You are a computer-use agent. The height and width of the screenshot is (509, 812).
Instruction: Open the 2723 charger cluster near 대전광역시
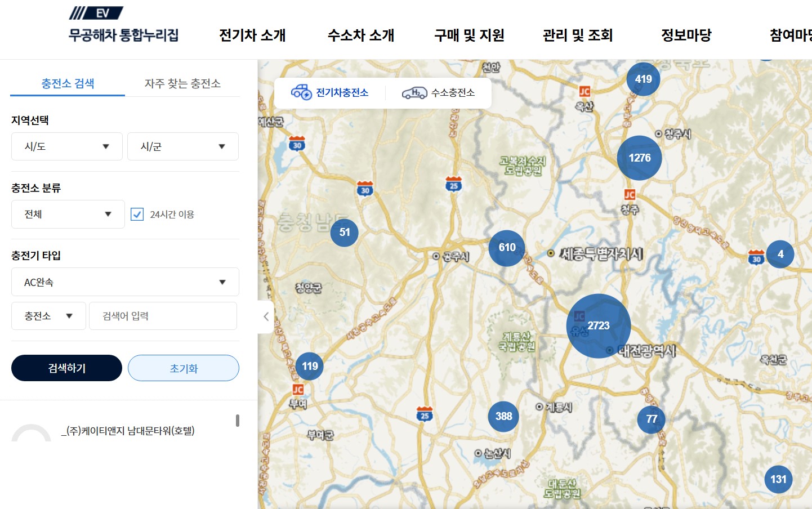(x=598, y=325)
